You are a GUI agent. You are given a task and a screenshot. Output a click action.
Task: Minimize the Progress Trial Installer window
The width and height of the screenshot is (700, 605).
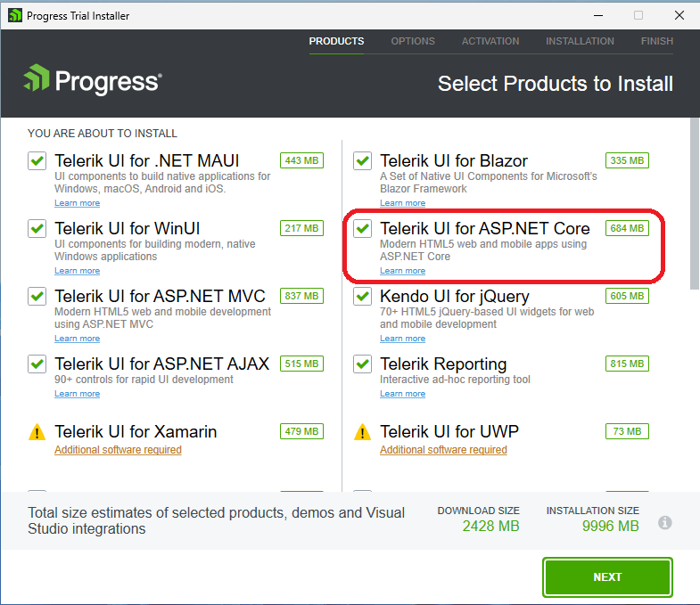click(x=598, y=16)
